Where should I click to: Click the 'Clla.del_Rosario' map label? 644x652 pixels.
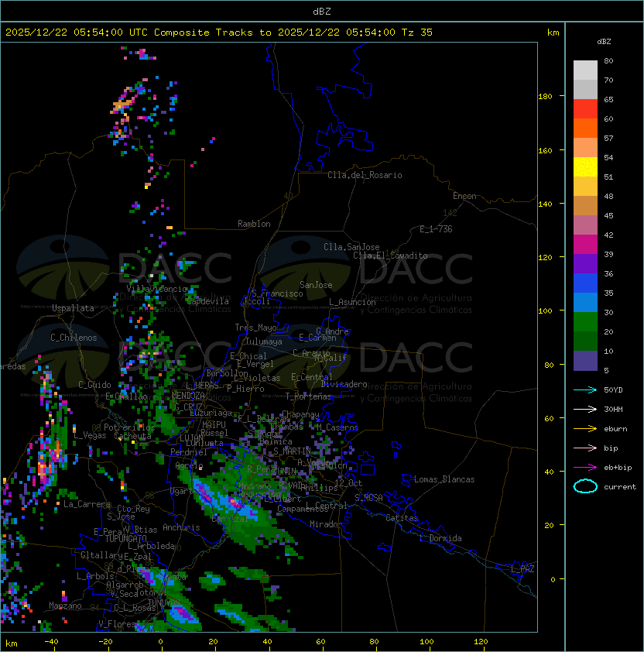[365, 175]
